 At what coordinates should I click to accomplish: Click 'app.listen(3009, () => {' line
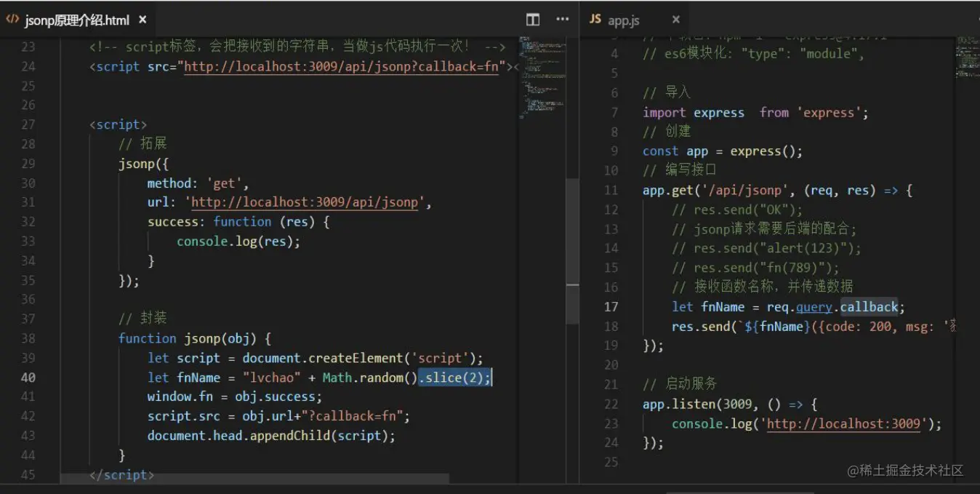[730, 404]
